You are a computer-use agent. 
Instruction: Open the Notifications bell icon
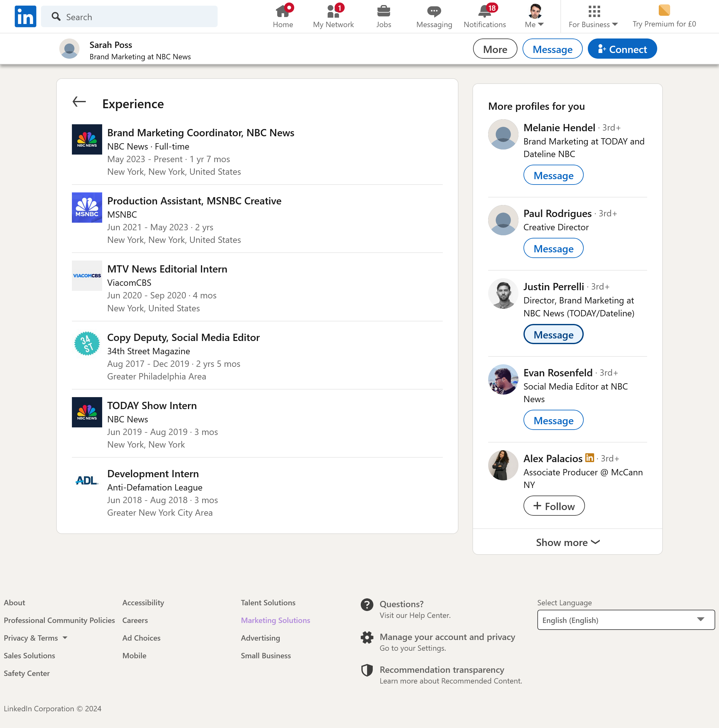[485, 11]
